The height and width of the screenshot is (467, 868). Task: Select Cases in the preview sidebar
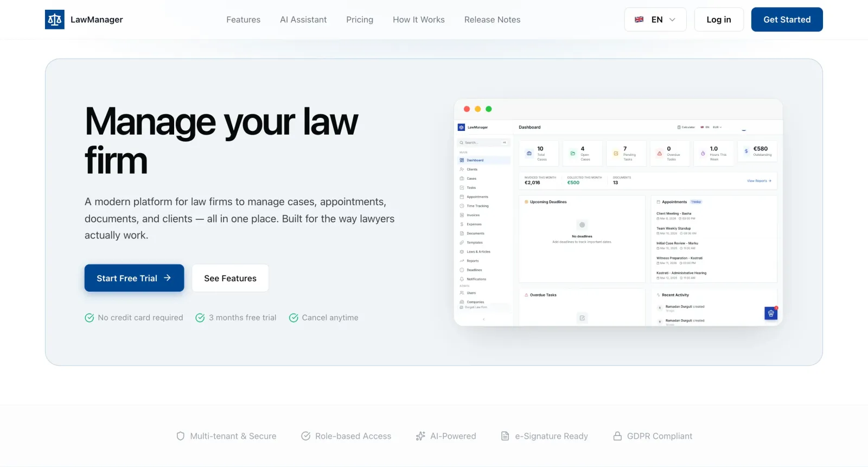484,179
